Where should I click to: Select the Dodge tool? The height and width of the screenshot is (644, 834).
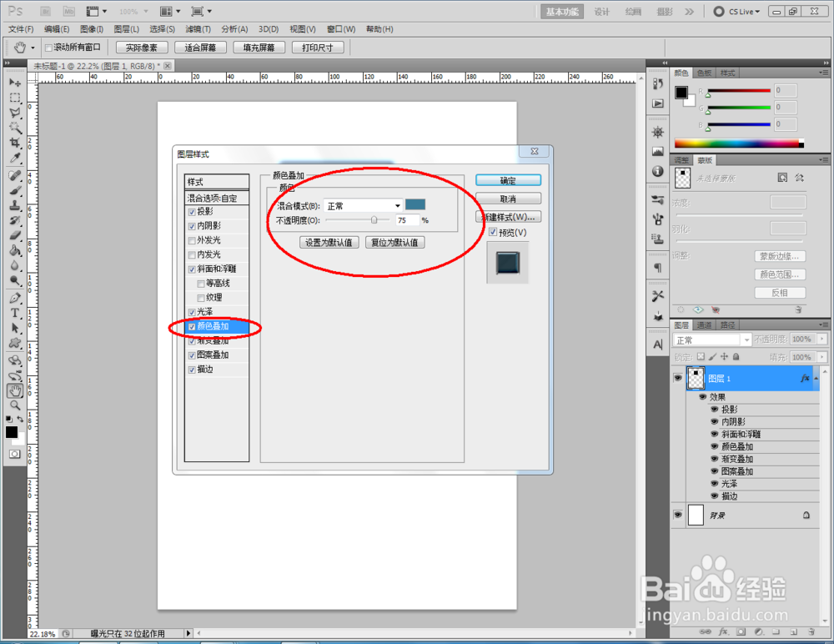pyautogui.click(x=15, y=280)
